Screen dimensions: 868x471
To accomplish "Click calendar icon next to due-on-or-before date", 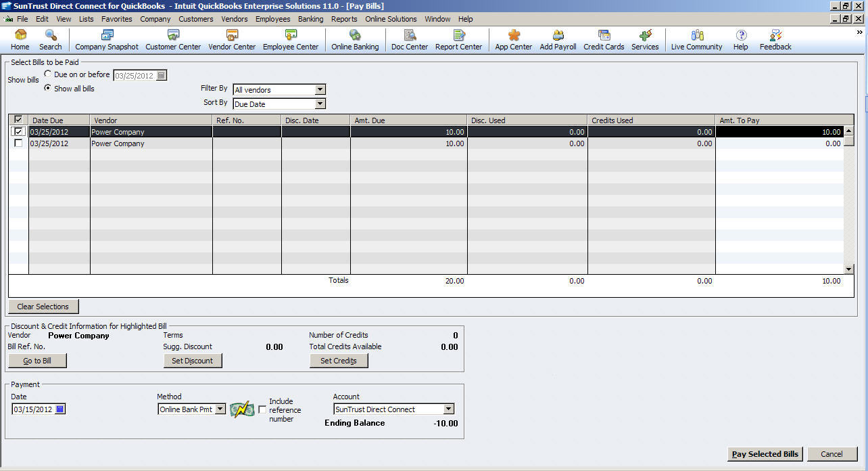I will pos(162,76).
